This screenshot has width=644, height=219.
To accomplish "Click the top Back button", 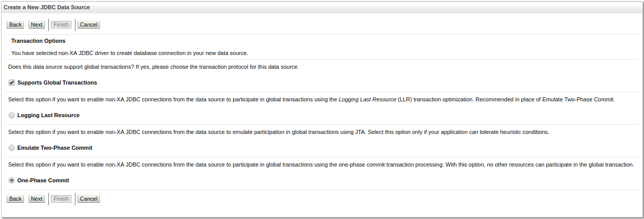I will click(15, 24).
